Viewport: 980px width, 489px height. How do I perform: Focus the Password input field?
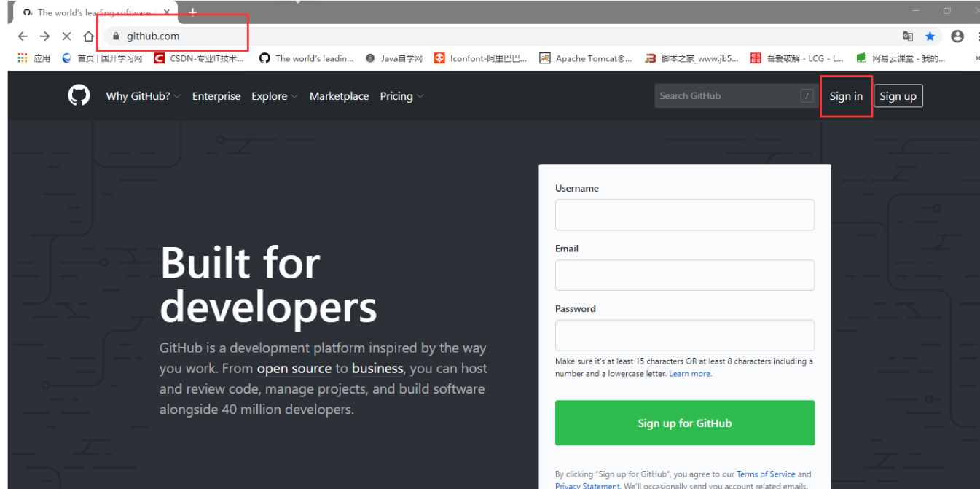(685, 335)
